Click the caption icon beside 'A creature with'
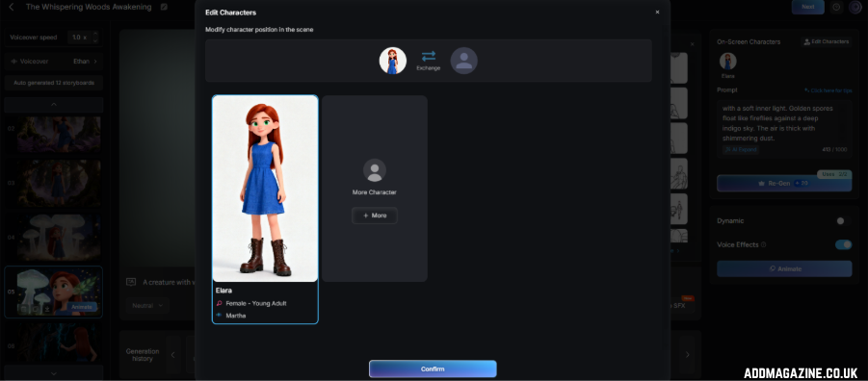 tap(131, 282)
